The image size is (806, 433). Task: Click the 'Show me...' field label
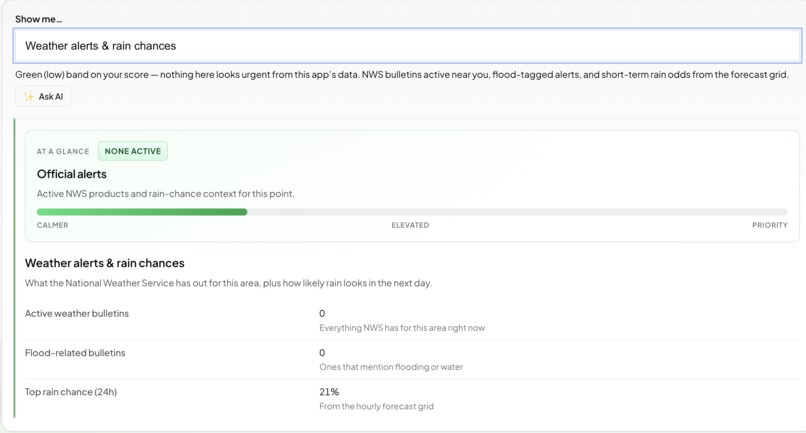pyautogui.click(x=39, y=19)
